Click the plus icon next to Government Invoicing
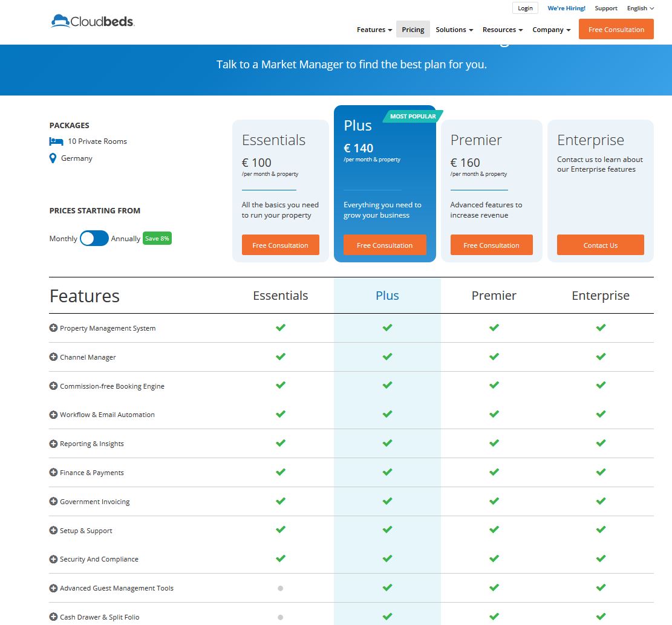 click(x=53, y=502)
